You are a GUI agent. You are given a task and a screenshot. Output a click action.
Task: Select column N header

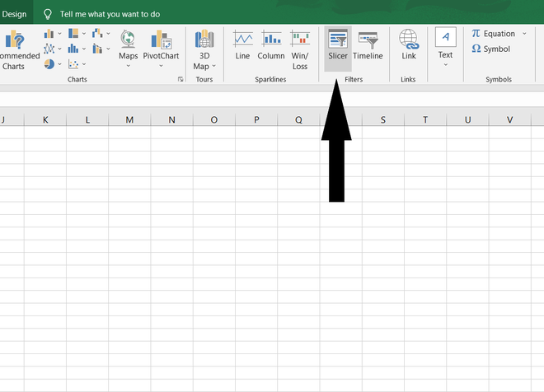[172, 120]
